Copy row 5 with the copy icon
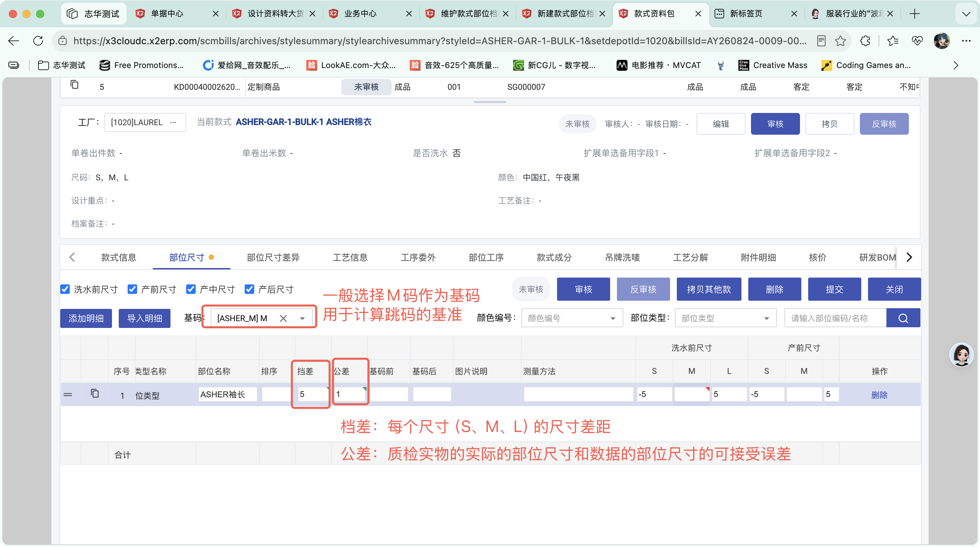The height and width of the screenshot is (547, 980). pyautogui.click(x=75, y=84)
